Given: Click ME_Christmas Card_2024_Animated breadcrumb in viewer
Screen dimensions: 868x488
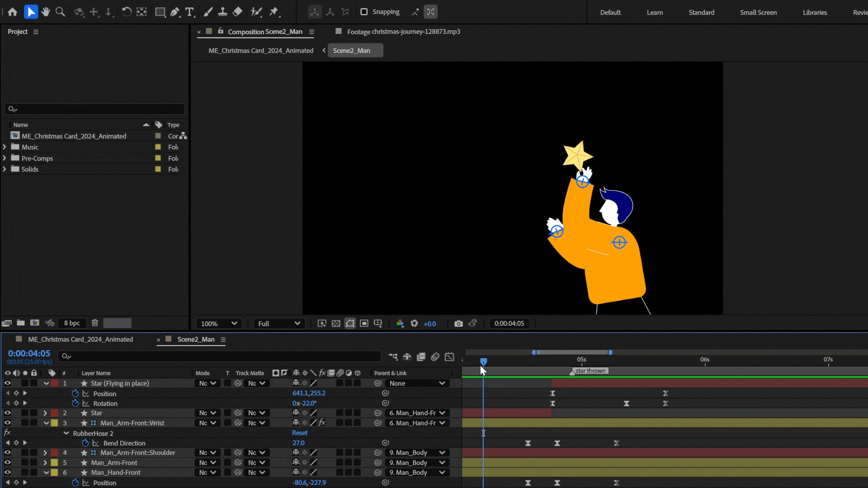Looking at the screenshot, I should click(261, 51).
